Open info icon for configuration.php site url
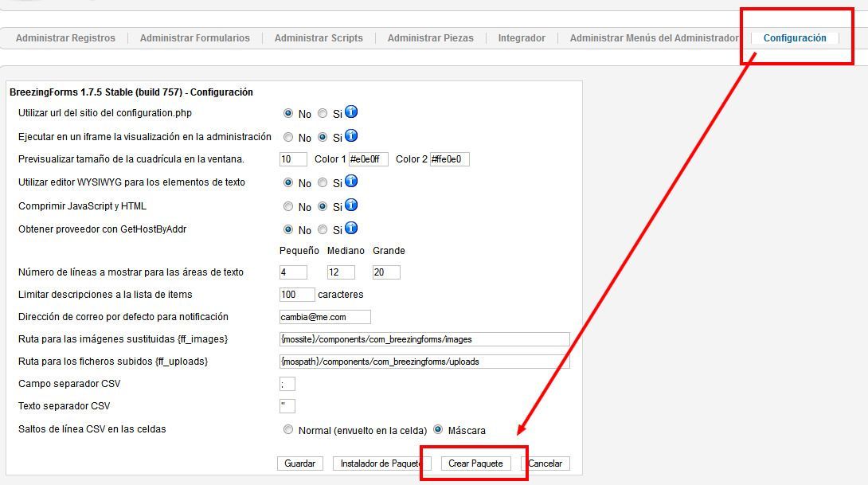Viewport: 868px width, 485px height. point(351,111)
